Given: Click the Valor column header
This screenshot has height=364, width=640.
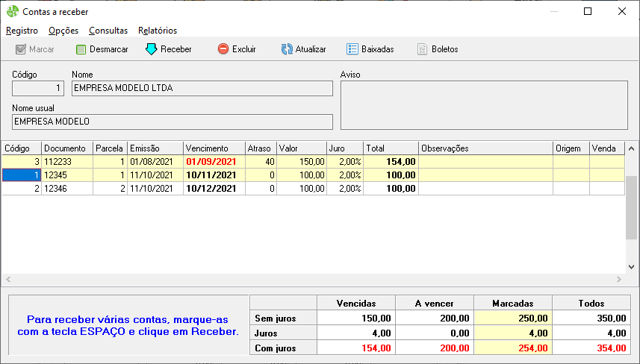Looking at the screenshot, I should [x=301, y=148].
